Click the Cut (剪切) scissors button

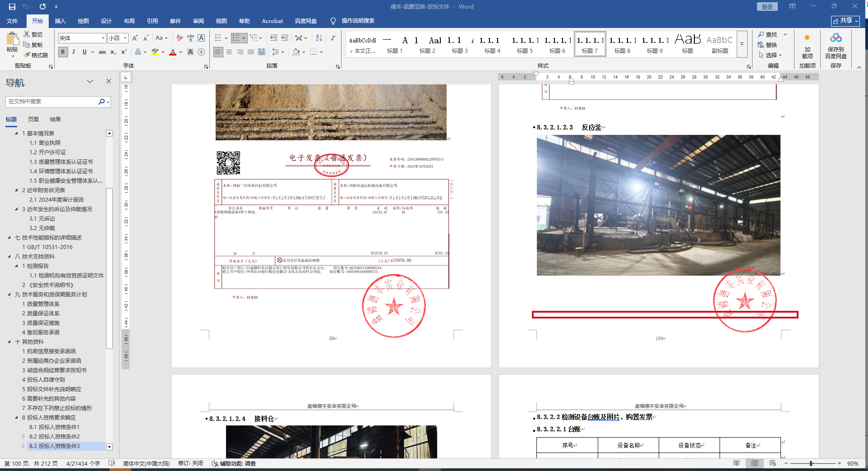(x=33, y=34)
